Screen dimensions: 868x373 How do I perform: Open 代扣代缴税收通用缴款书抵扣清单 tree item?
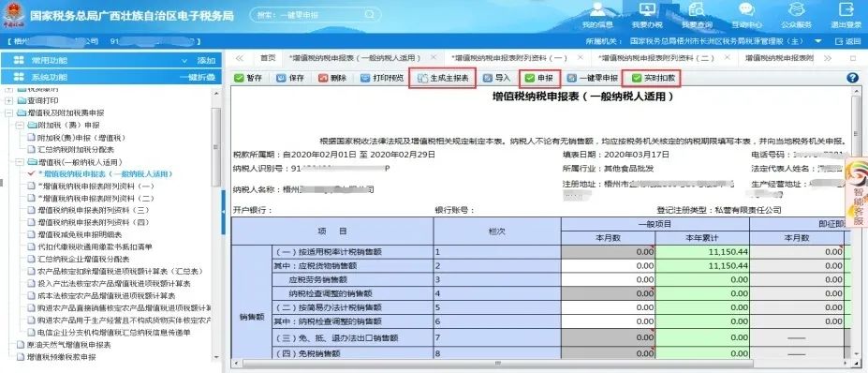(95, 246)
